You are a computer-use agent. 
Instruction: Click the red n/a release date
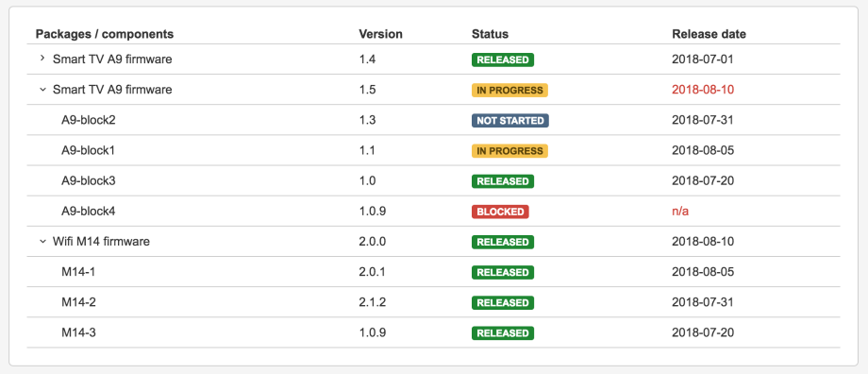pos(680,212)
